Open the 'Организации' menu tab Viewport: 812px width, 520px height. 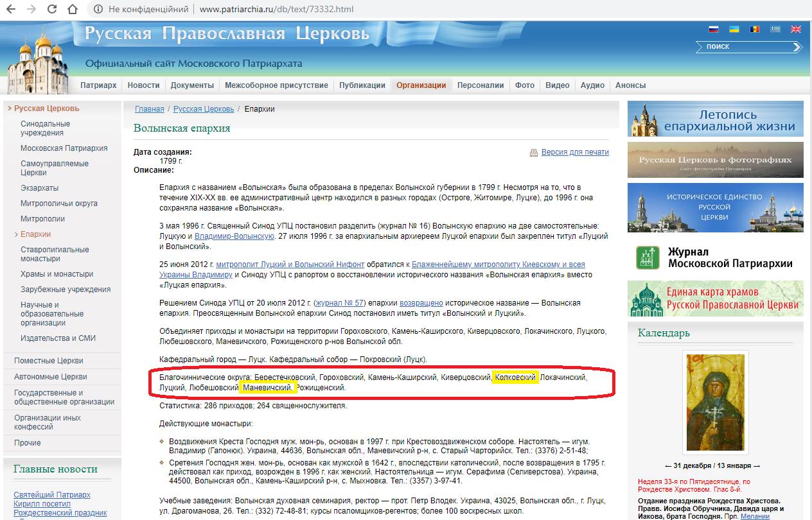click(421, 85)
